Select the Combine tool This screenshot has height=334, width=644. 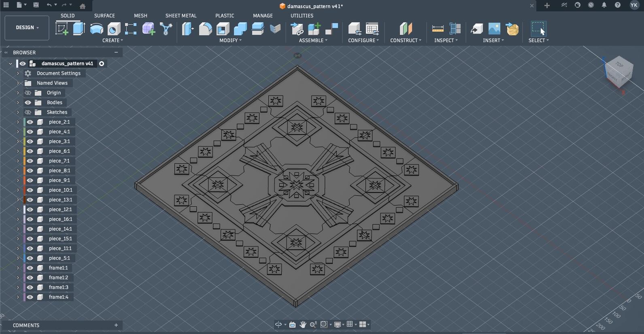click(x=240, y=29)
